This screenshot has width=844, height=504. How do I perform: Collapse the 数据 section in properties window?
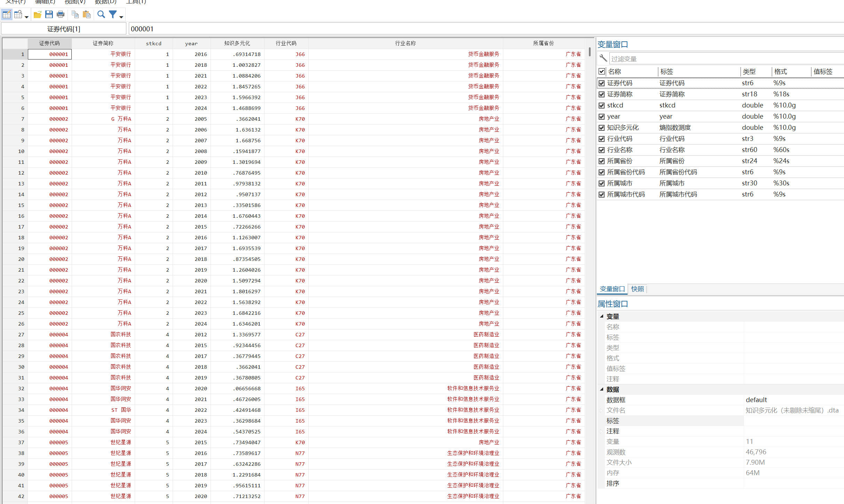click(601, 389)
